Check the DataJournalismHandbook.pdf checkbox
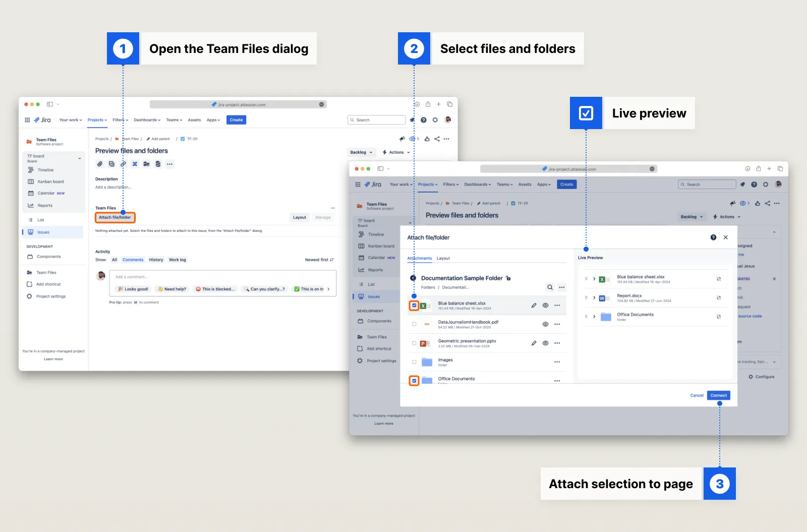Viewport: 807px width, 532px height. coord(414,324)
